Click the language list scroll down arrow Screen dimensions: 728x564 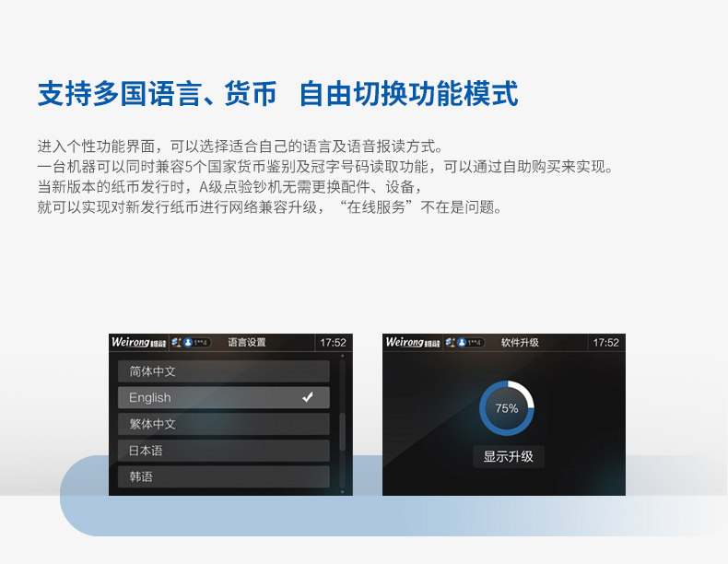[x=342, y=491]
